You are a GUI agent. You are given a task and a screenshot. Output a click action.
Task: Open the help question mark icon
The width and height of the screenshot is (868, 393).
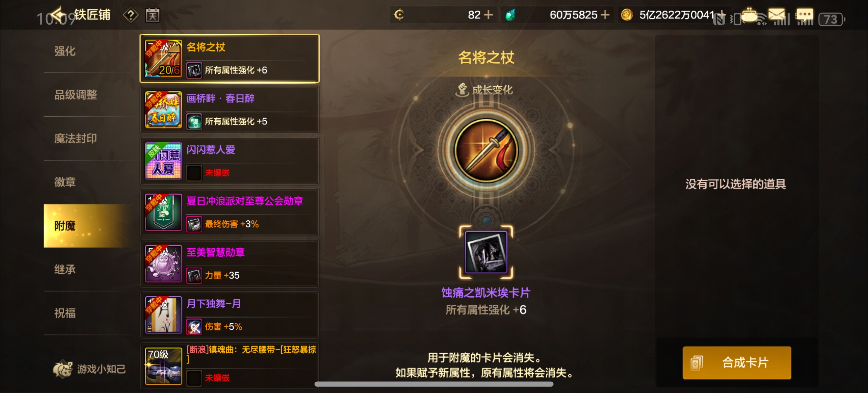tap(130, 15)
